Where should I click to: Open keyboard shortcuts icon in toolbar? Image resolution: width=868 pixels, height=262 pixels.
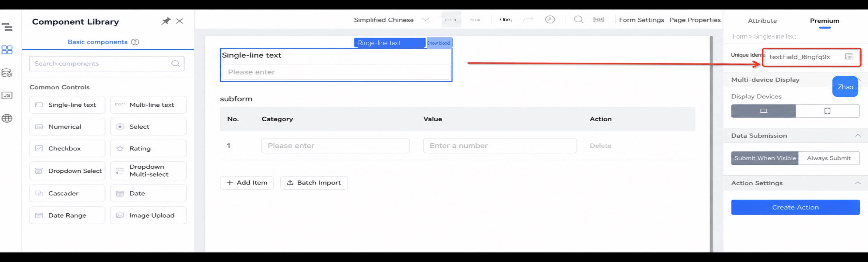pos(598,19)
